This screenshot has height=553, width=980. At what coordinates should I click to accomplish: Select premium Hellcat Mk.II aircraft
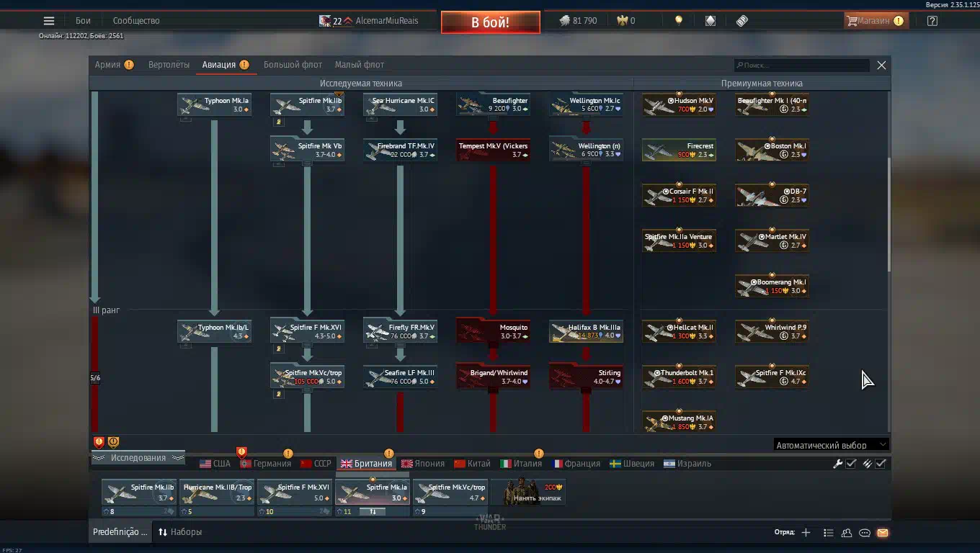(679, 331)
